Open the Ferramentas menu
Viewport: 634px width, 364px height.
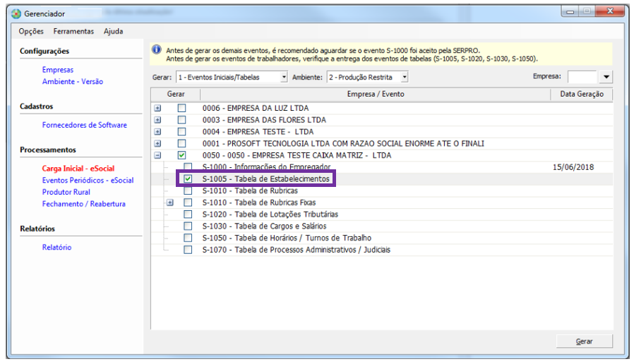point(73,31)
